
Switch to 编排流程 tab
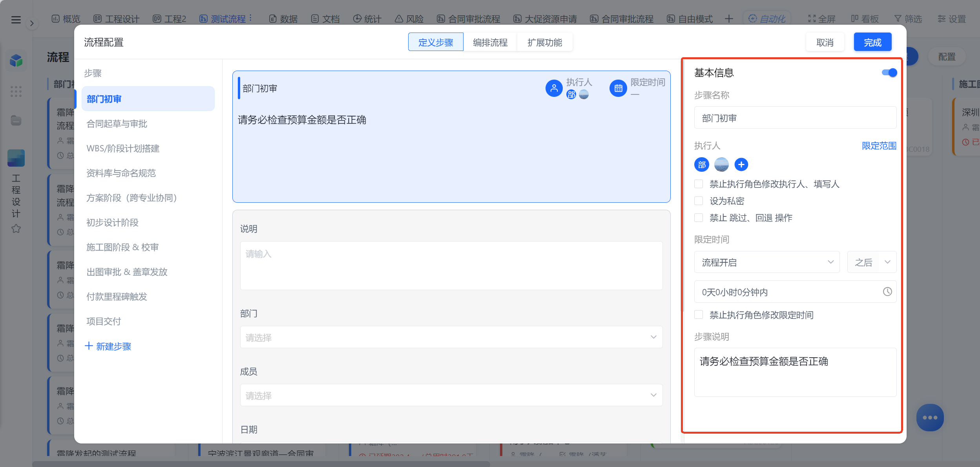[x=490, y=42]
